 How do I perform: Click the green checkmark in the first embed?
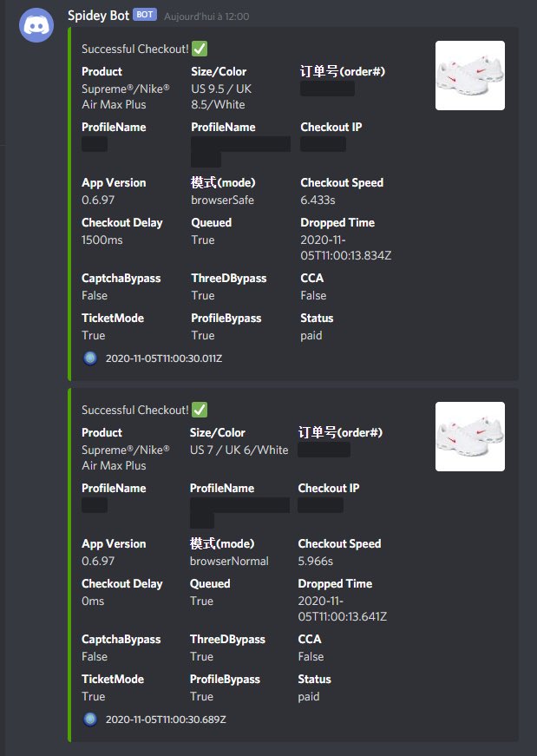point(200,49)
